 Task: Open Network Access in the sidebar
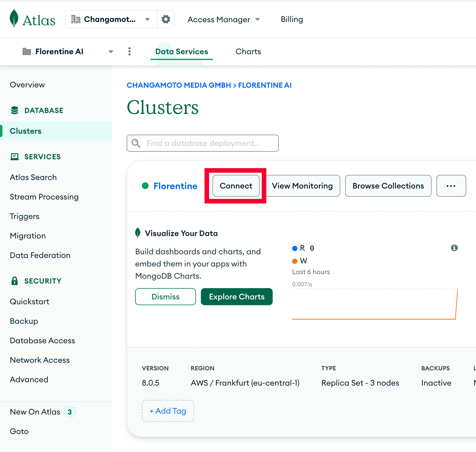[x=40, y=360]
